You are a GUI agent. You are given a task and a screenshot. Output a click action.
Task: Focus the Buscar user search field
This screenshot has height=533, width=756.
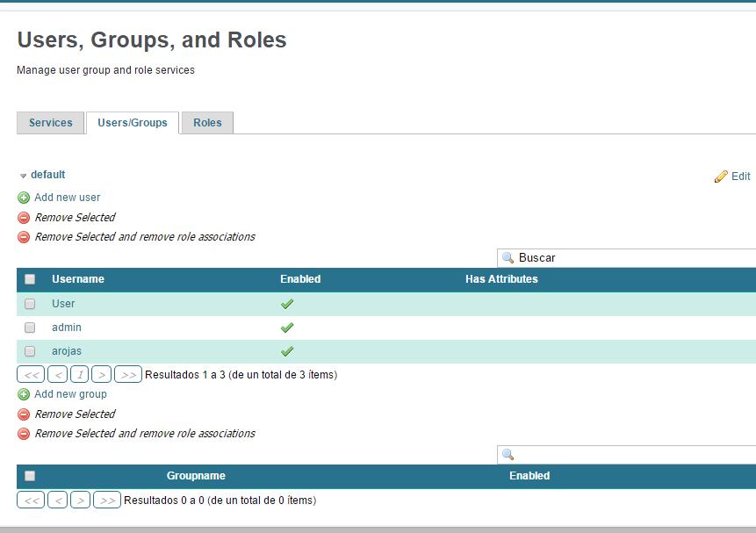click(x=632, y=258)
